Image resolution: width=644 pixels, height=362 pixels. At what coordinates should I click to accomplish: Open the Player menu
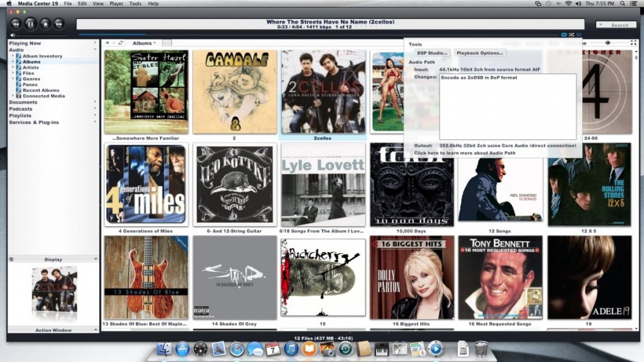(x=116, y=4)
